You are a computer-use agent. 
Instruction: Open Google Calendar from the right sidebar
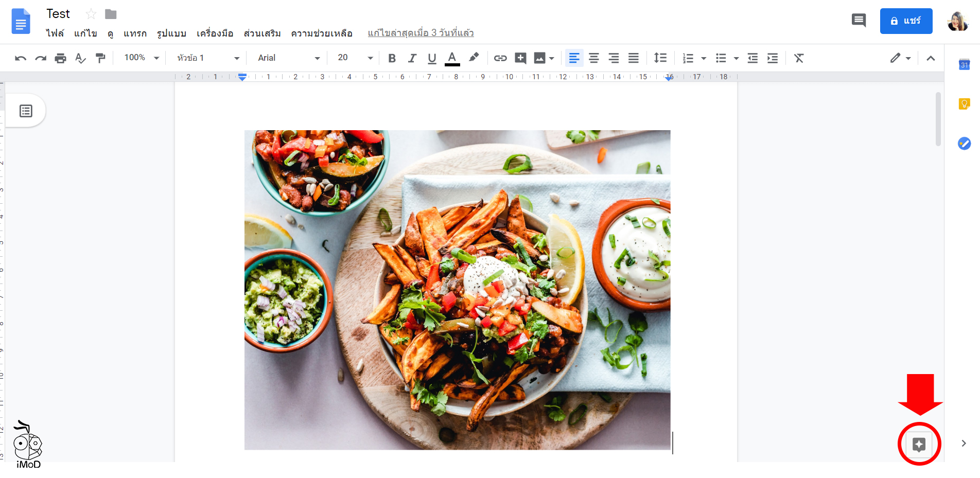click(964, 65)
